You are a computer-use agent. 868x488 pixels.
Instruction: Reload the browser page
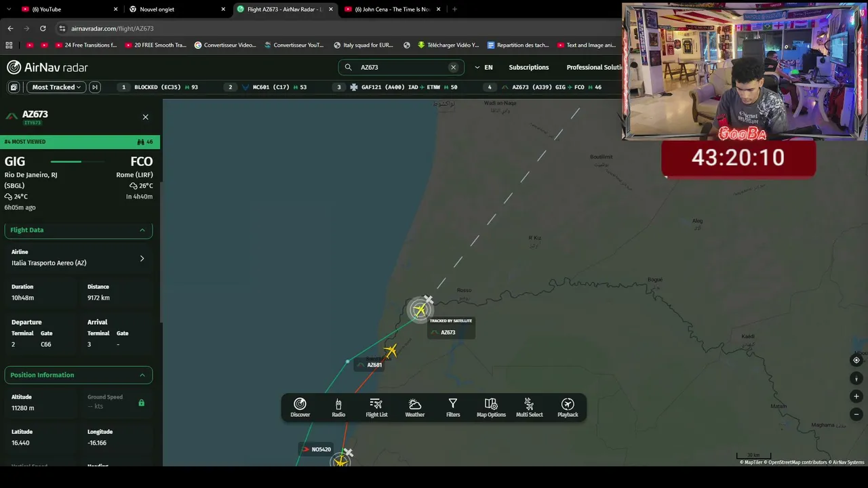(43, 28)
